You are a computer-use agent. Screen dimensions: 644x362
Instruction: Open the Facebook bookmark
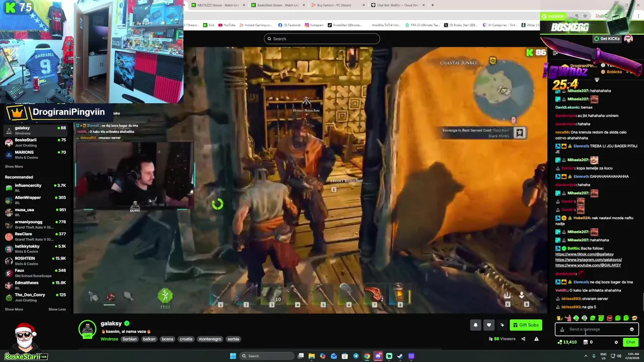click(289, 25)
